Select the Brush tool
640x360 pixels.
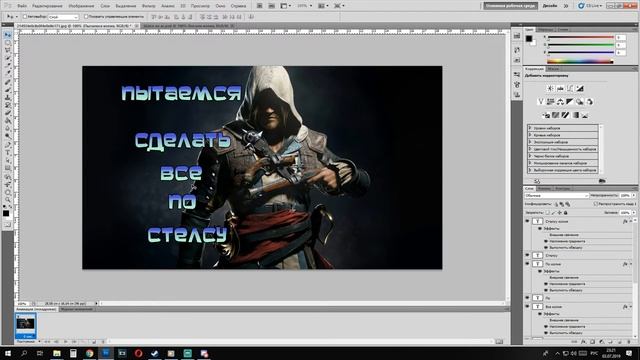[7, 90]
